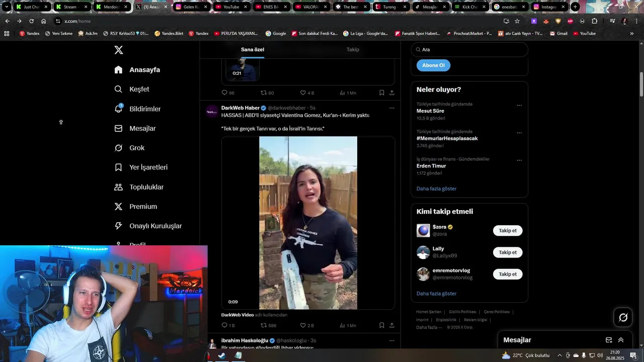The height and width of the screenshot is (362, 644).
Task: Open the X logo home icon
Action: tap(119, 50)
